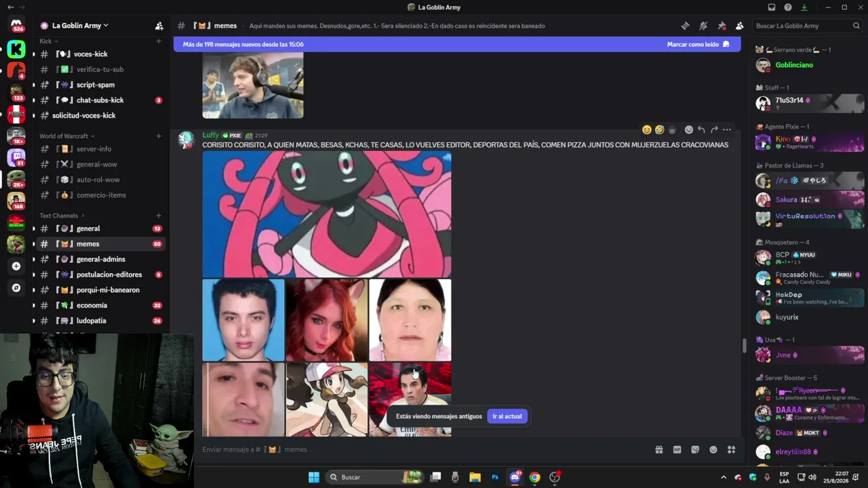Click the message list scrollbar thumb
868x488 pixels.
tap(744, 346)
